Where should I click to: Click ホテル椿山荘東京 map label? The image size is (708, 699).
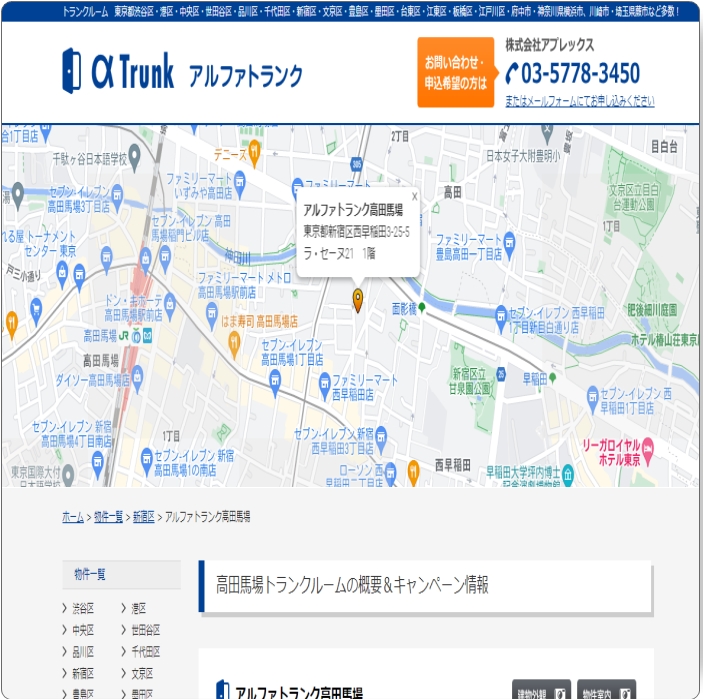pos(664,340)
